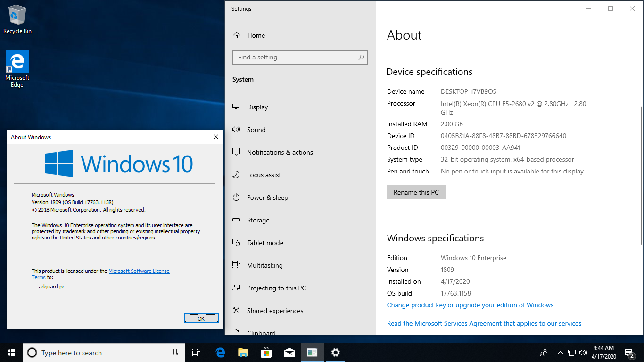This screenshot has width=644, height=362.
Task: Open File Explorer from the taskbar
Action: pyautogui.click(x=243, y=353)
